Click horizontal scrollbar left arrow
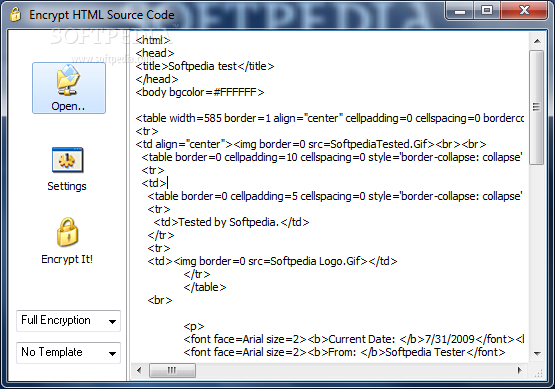Viewport: 555px width, 389px height. (x=139, y=371)
